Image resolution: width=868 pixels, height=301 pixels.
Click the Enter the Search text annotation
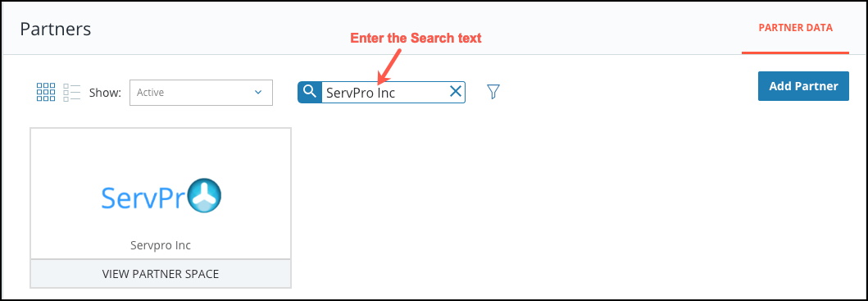pos(416,39)
